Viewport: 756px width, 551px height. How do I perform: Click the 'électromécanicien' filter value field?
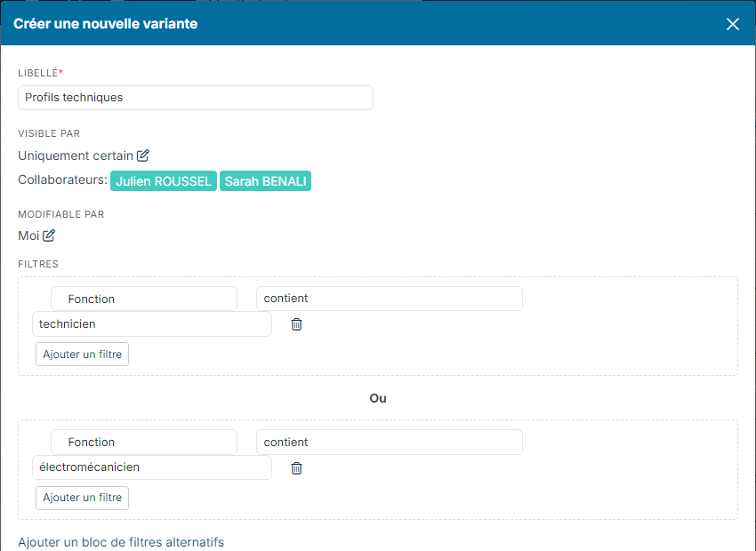click(152, 467)
